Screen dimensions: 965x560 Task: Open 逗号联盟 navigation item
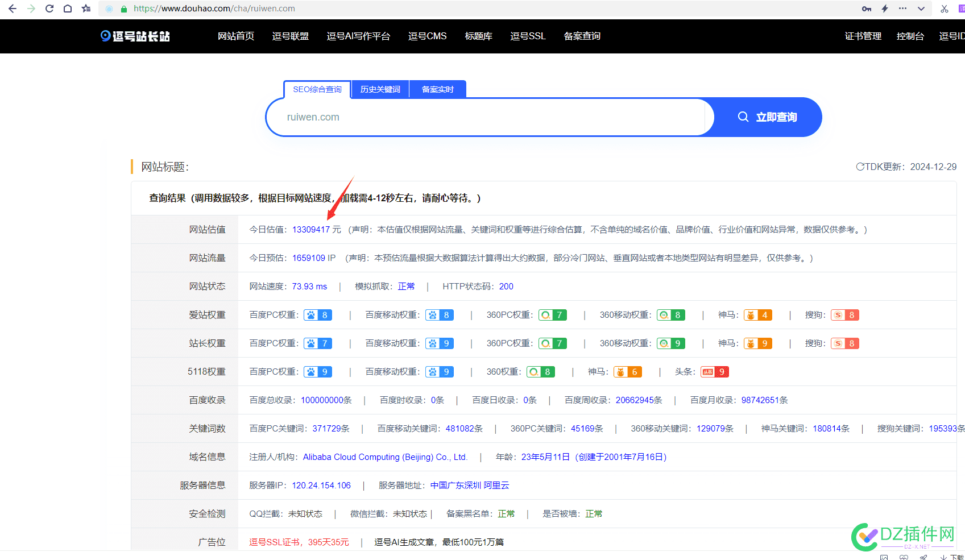pyautogui.click(x=291, y=36)
